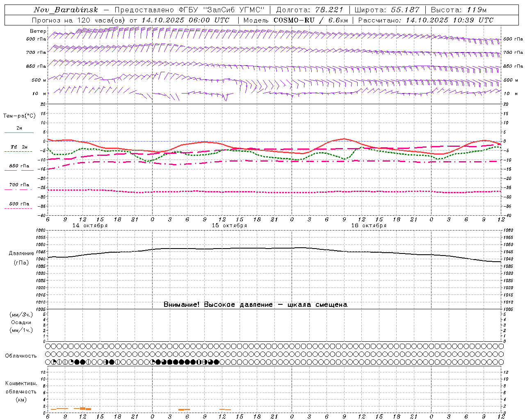
Task: Click the 16 октября date label
Action: pyautogui.click(x=369, y=226)
